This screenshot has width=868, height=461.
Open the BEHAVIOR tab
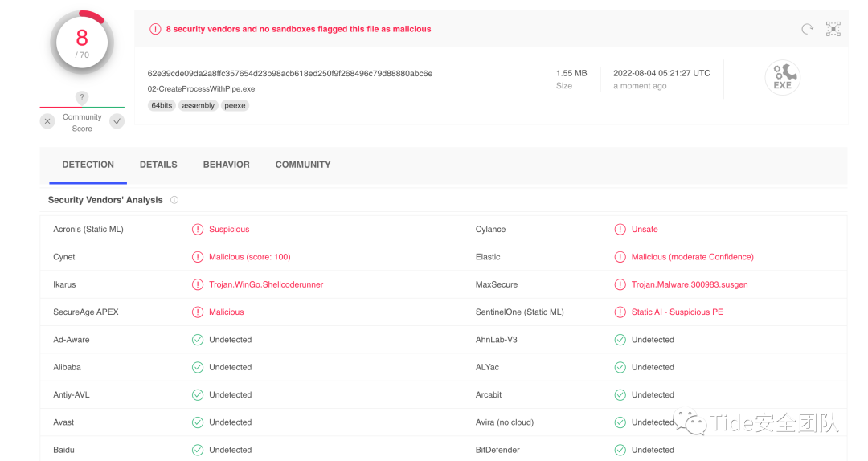pyautogui.click(x=226, y=165)
